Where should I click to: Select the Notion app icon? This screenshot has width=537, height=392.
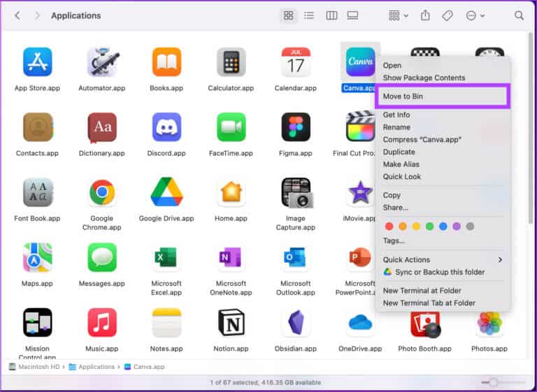(231, 322)
